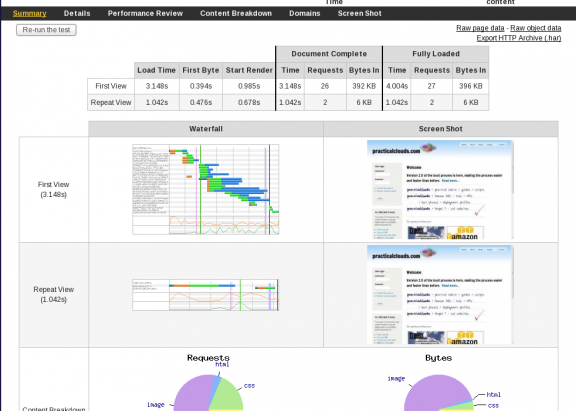View the Repeat View screen shot thumbnail

(x=440, y=295)
